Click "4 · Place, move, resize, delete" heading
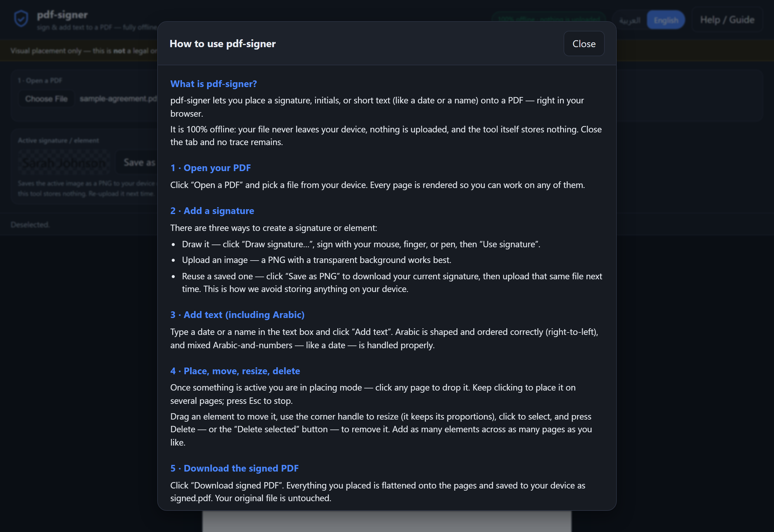774x532 pixels. tap(235, 371)
